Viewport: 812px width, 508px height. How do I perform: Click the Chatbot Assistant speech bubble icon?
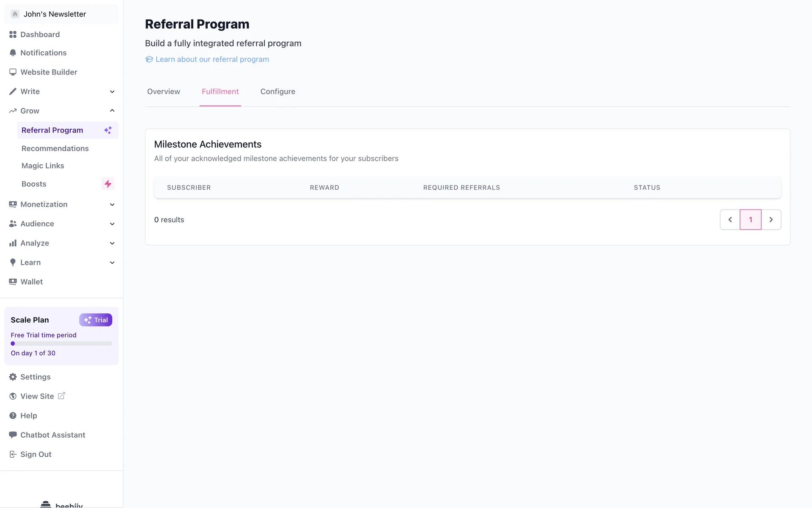click(13, 435)
